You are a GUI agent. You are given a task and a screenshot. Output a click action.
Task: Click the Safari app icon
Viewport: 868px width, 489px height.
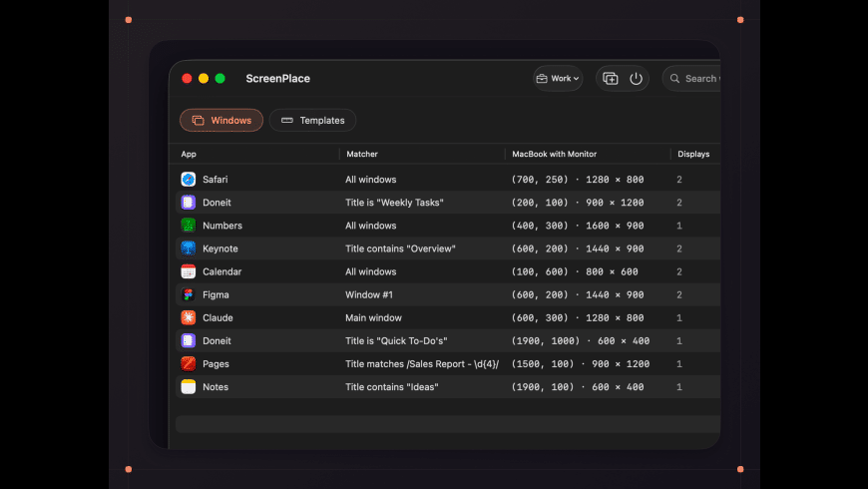click(x=189, y=180)
